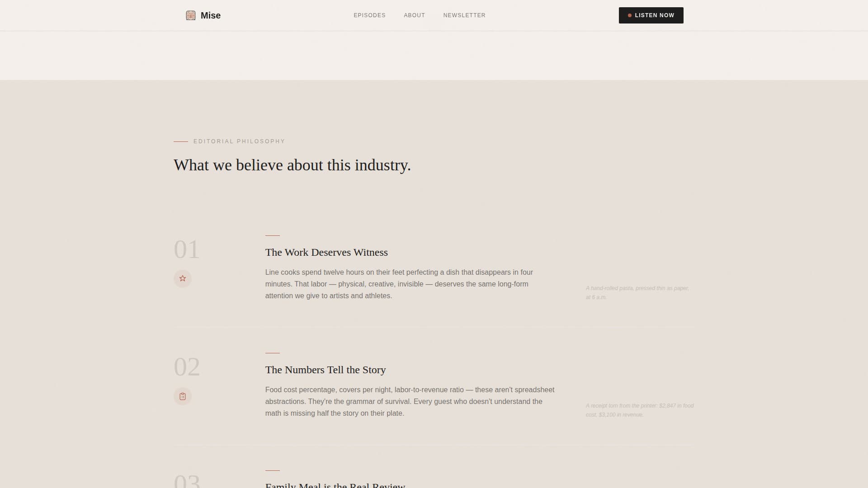
Task: Click the large number 01
Action: click(x=187, y=249)
